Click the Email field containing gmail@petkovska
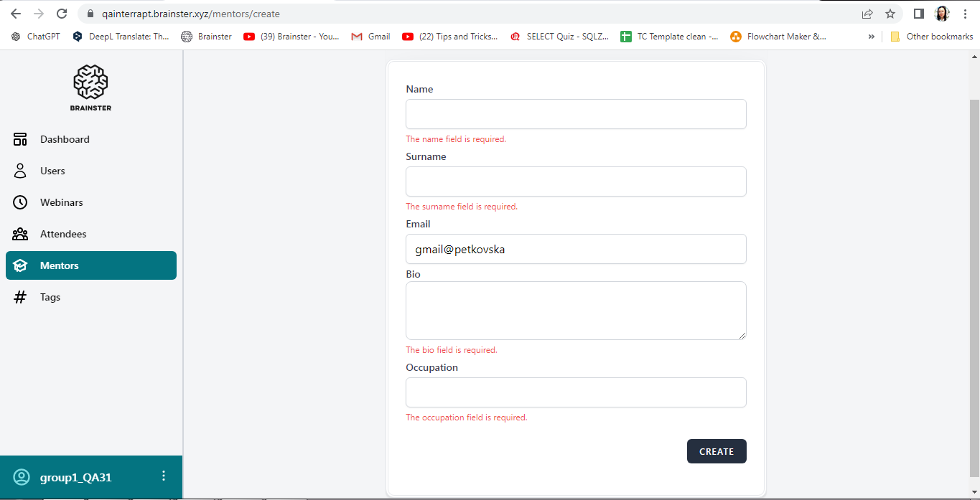 click(576, 249)
